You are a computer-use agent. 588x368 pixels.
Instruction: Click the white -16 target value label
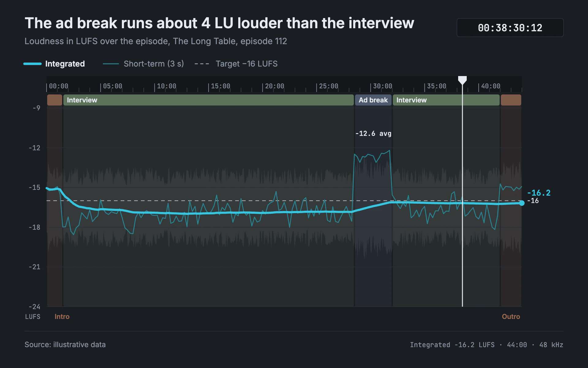[x=533, y=201]
